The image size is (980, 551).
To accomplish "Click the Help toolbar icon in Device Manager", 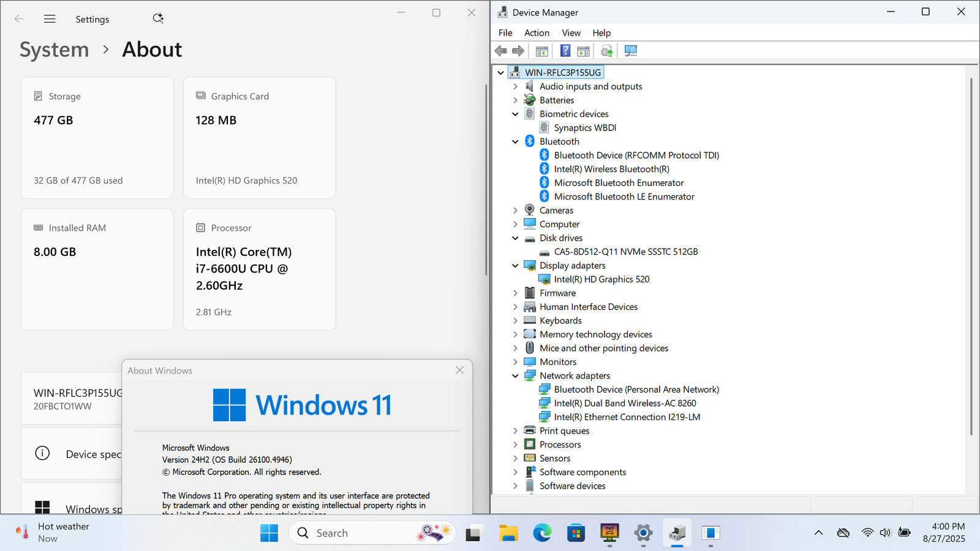I will click(x=565, y=51).
